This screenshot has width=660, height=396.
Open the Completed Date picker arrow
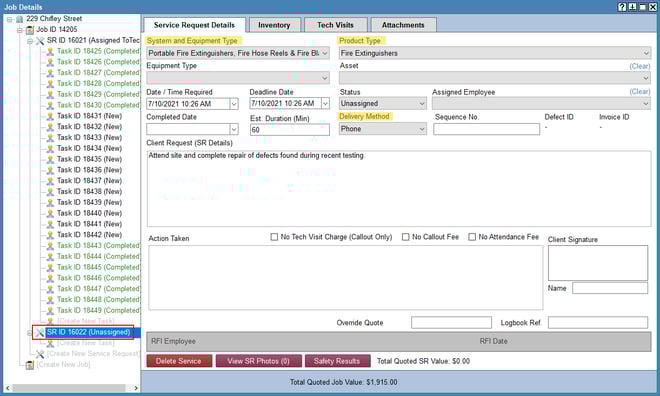(x=234, y=129)
